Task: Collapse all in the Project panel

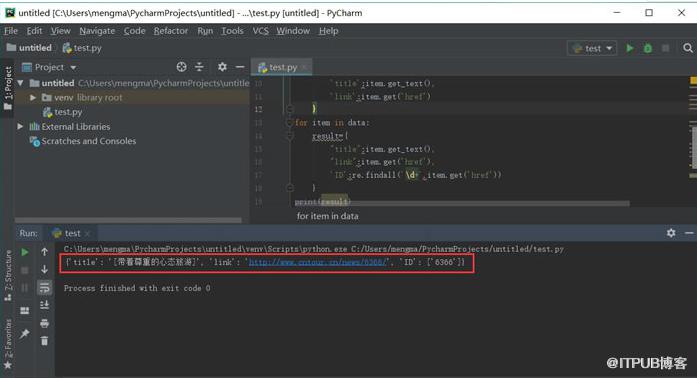Action: pyautogui.click(x=200, y=67)
